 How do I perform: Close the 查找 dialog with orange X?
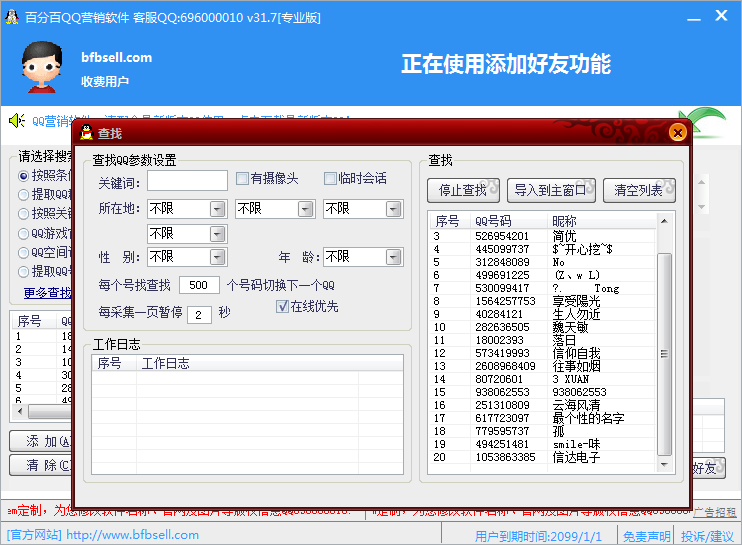click(677, 132)
